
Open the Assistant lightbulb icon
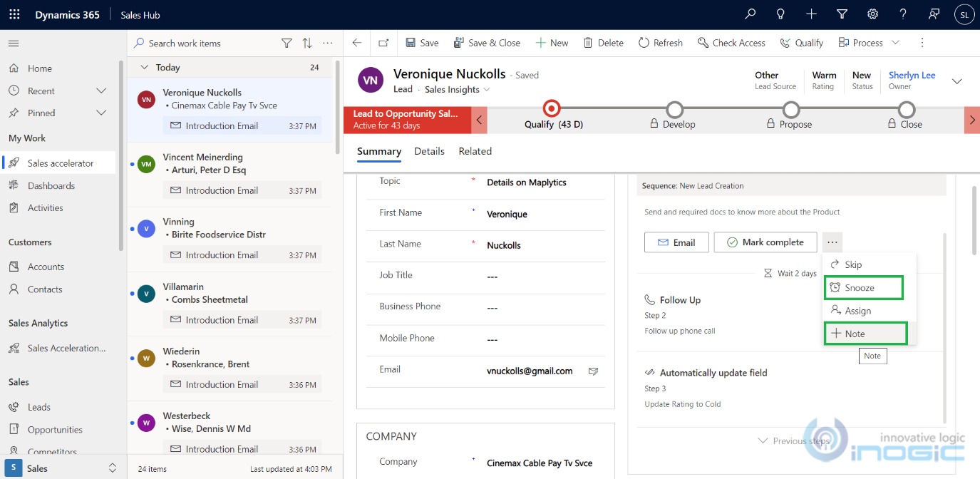coord(780,14)
